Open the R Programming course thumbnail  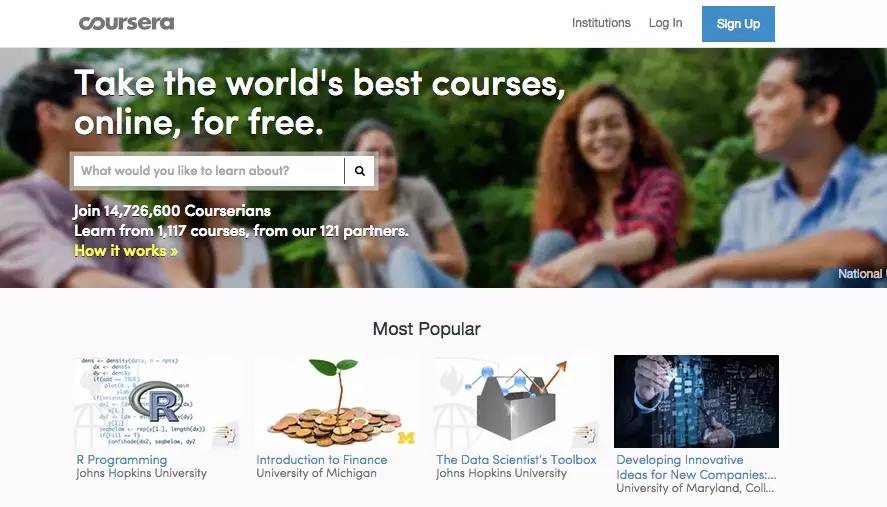coord(158,402)
